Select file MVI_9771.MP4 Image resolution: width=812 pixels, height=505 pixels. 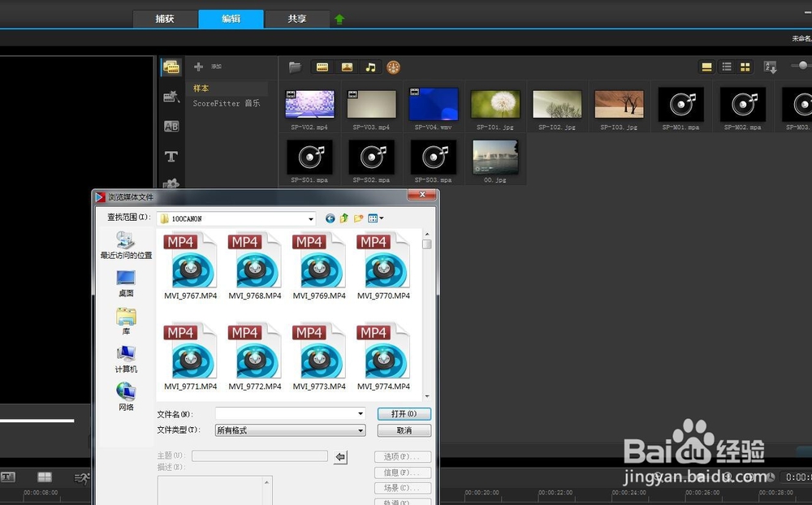click(x=191, y=357)
